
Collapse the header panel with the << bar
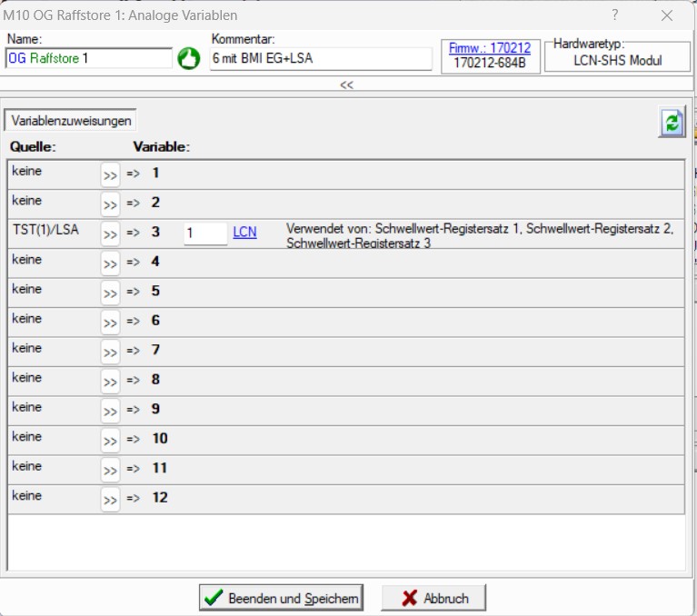[x=346, y=84]
